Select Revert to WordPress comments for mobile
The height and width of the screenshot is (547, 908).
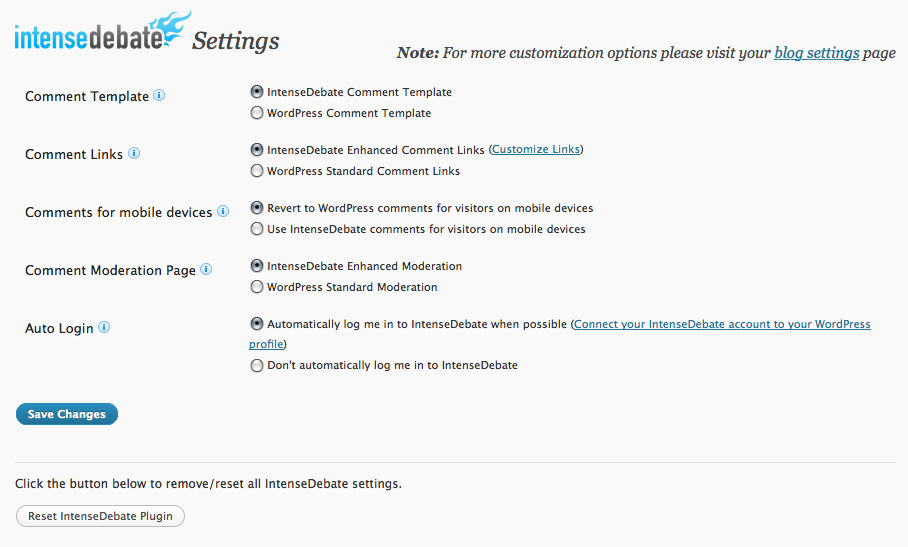click(257, 208)
